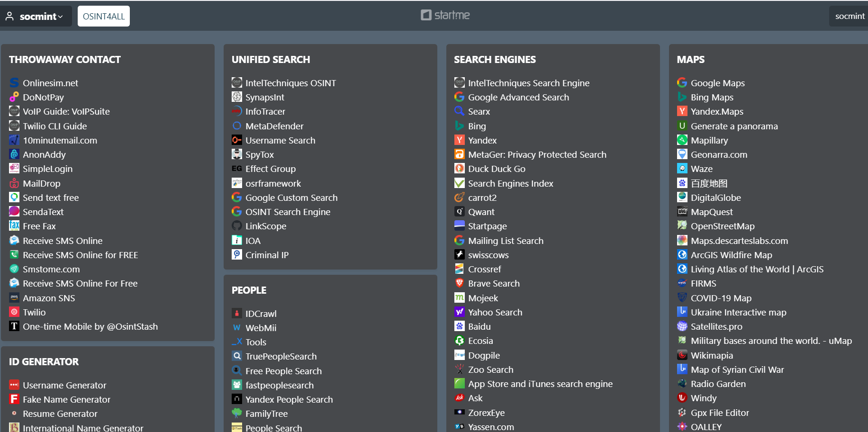Screen dimensions: 868x432
Task: Click the Searx magnifier icon
Action: click(460, 111)
